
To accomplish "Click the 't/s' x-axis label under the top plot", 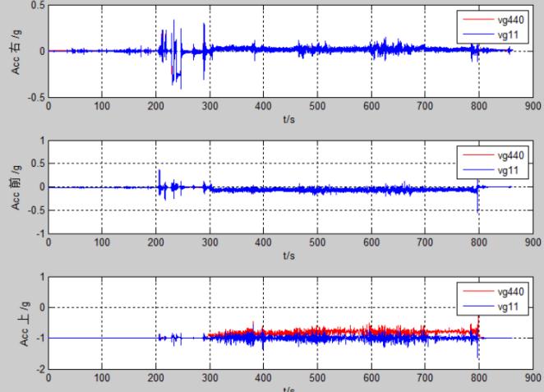I will [x=289, y=119].
